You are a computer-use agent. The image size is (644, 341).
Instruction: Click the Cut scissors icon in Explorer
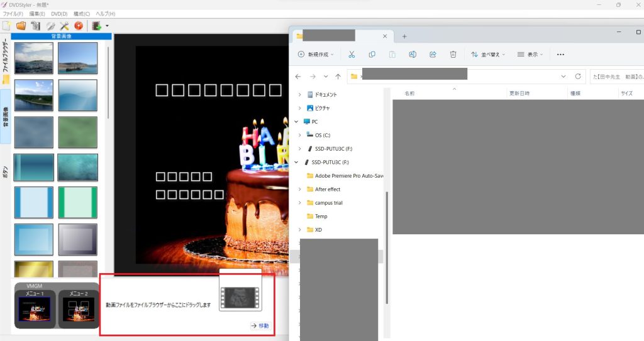pos(352,55)
